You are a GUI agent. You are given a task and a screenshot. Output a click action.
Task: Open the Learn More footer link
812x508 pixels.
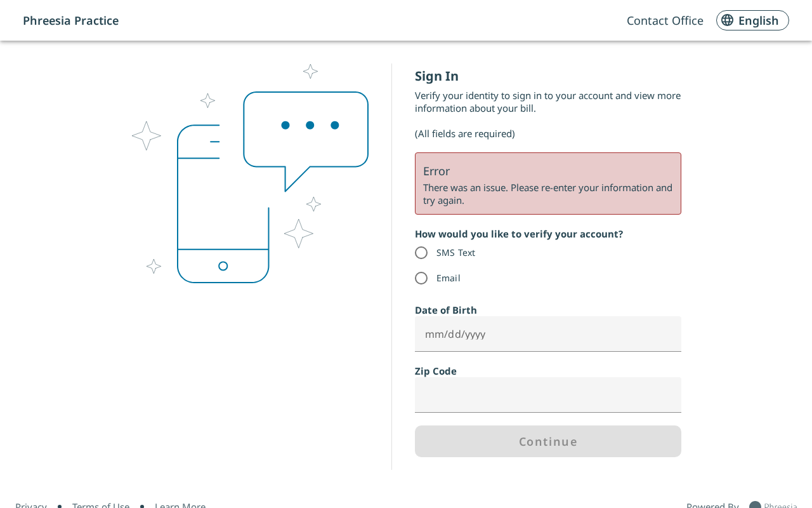tap(180, 505)
